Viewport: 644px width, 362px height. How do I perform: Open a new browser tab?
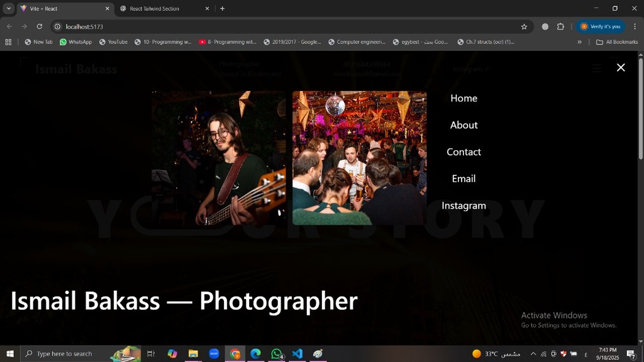(x=222, y=9)
